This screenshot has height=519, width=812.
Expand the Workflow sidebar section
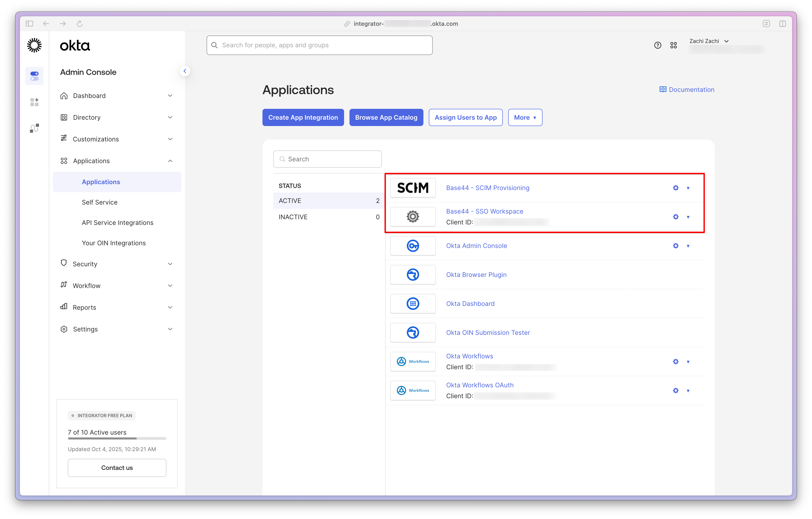(117, 286)
